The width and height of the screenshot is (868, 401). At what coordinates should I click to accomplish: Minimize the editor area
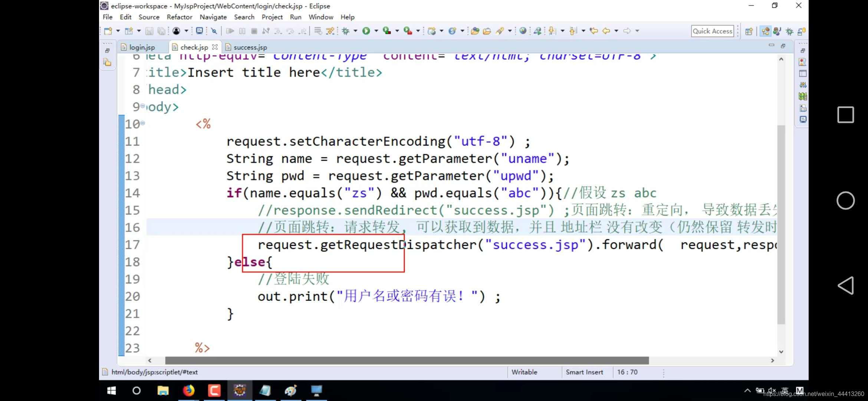click(772, 45)
